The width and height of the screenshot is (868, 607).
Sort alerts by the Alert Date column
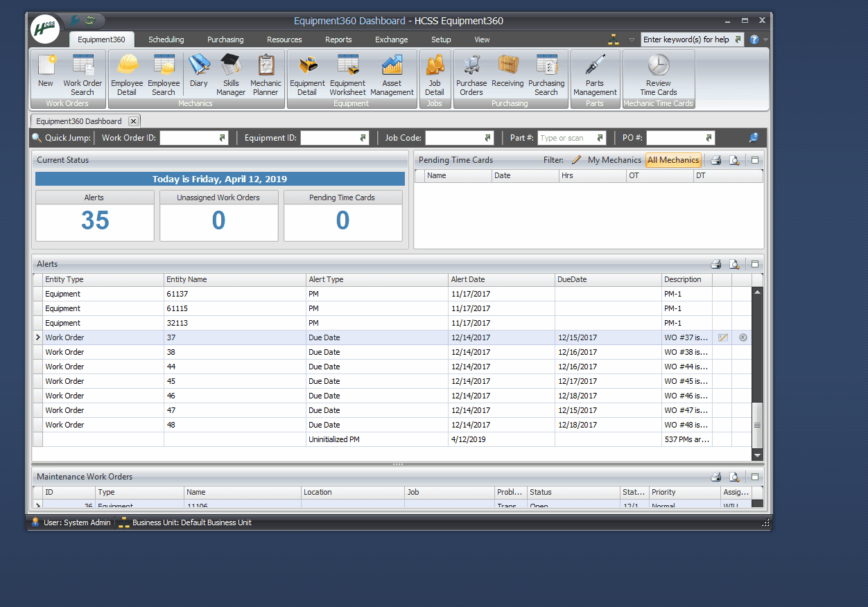(x=501, y=280)
